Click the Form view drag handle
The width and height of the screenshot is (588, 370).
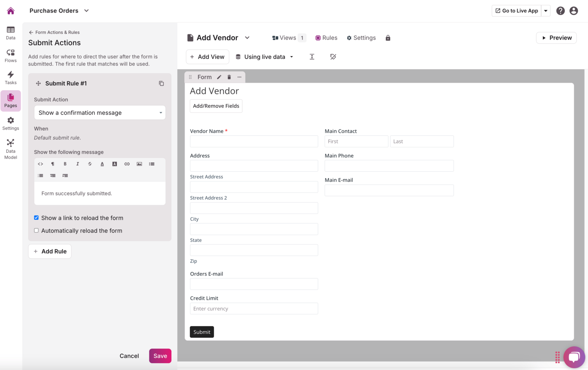pos(190,77)
